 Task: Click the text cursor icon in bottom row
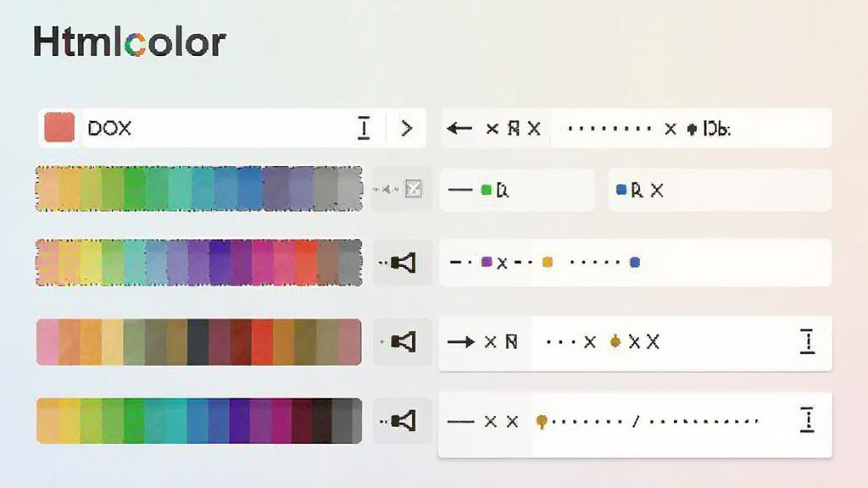point(808,420)
